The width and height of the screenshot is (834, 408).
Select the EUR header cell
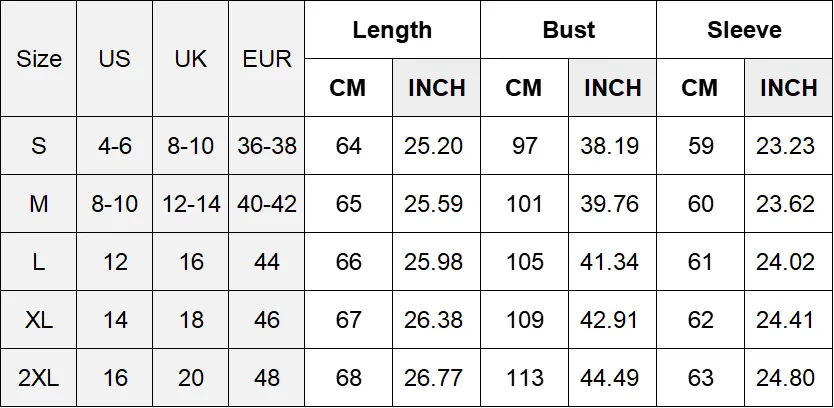point(266,59)
